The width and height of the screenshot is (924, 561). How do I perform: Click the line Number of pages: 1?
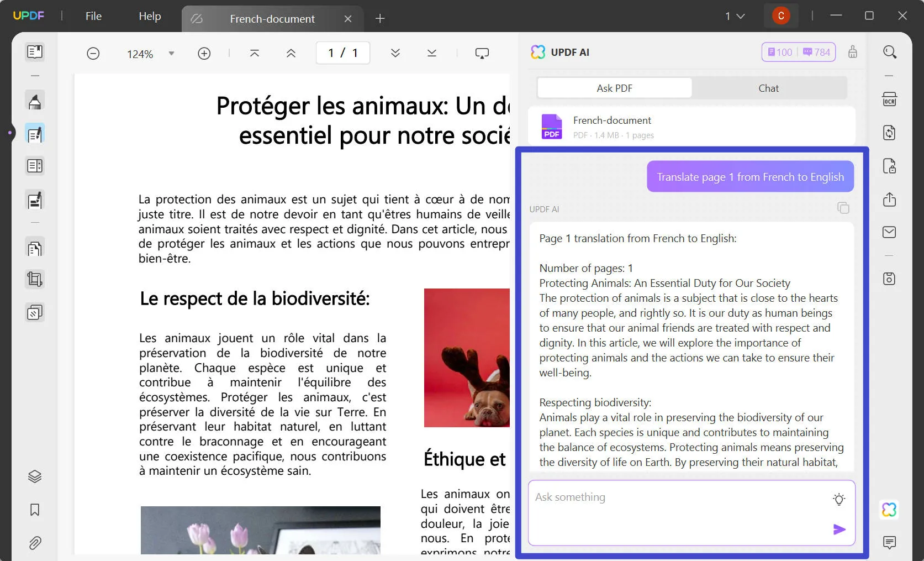tap(586, 268)
